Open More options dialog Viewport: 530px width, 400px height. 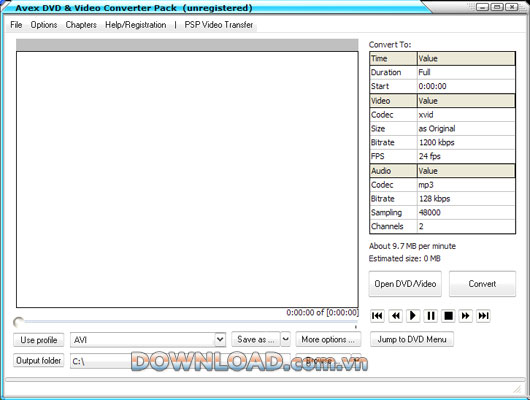pos(328,339)
